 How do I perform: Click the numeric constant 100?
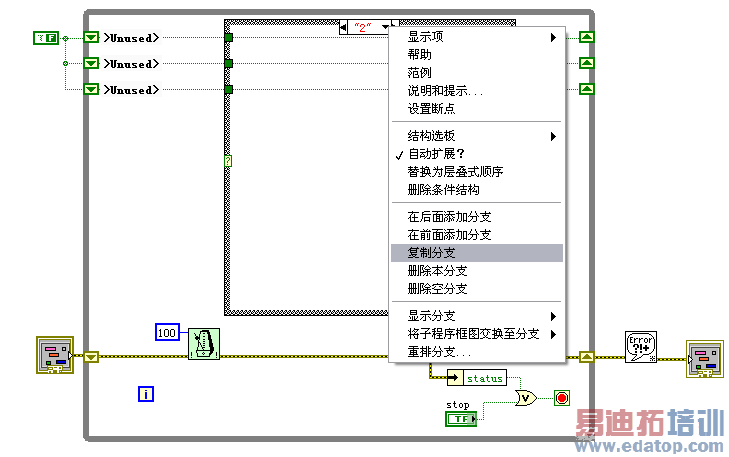pyautogui.click(x=167, y=332)
